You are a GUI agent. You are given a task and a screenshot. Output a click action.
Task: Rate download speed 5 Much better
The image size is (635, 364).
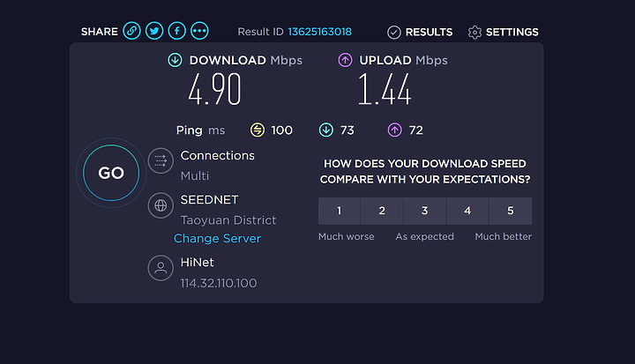pyautogui.click(x=511, y=211)
